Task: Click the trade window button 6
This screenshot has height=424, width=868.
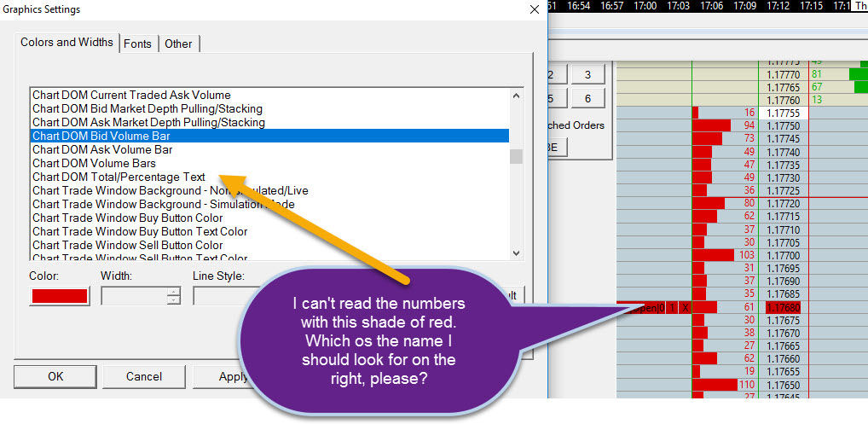Action: point(587,98)
